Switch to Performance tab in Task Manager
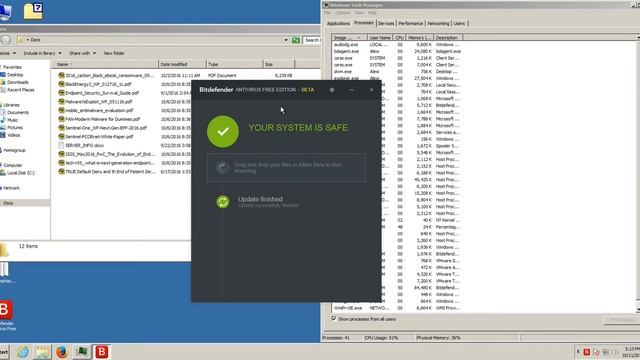The width and height of the screenshot is (640, 360). coord(411,24)
